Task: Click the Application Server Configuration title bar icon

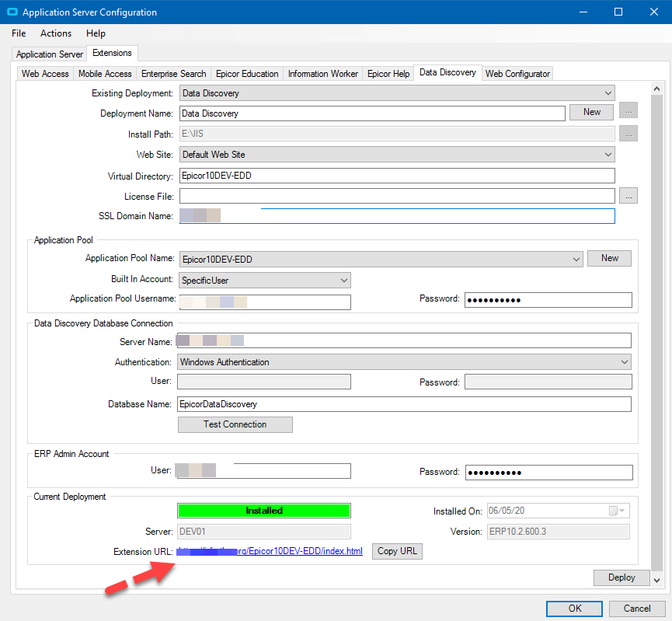Action: pyautogui.click(x=12, y=12)
